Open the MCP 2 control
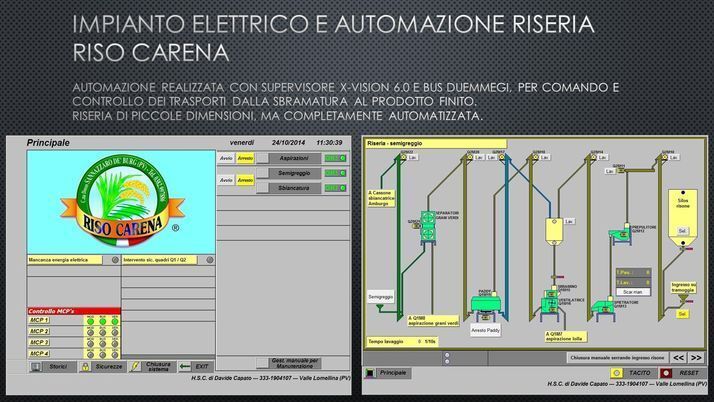This screenshot has height=402, width=714. point(39,331)
